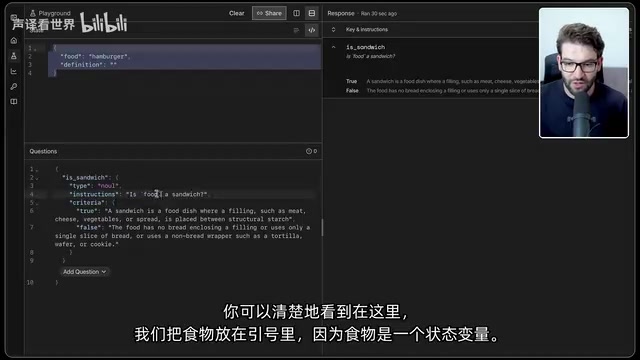Toggle the sidebar panel icon at top left

13,17
